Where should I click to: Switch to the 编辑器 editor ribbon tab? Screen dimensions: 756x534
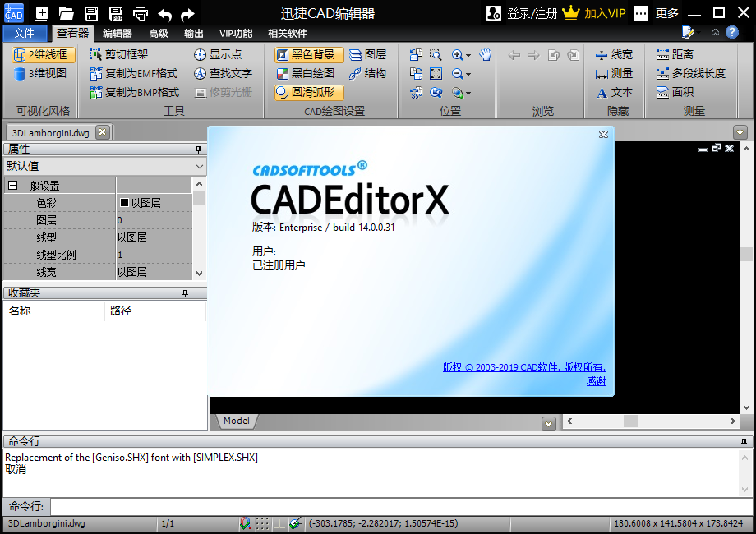[117, 33]
